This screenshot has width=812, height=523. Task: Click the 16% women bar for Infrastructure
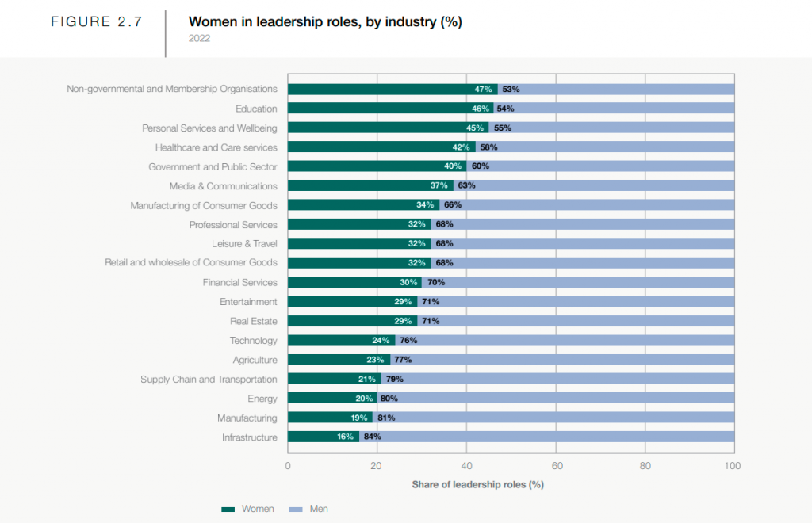click(324, 437)
